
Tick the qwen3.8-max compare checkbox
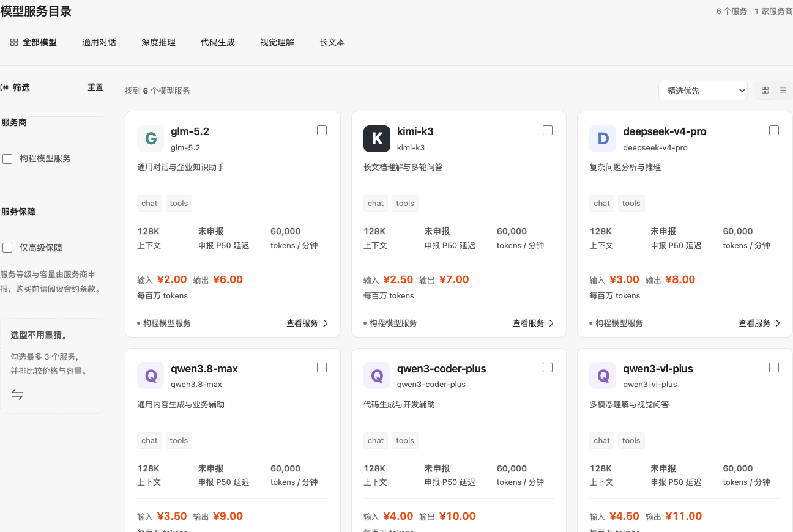[x=322, y=368]
